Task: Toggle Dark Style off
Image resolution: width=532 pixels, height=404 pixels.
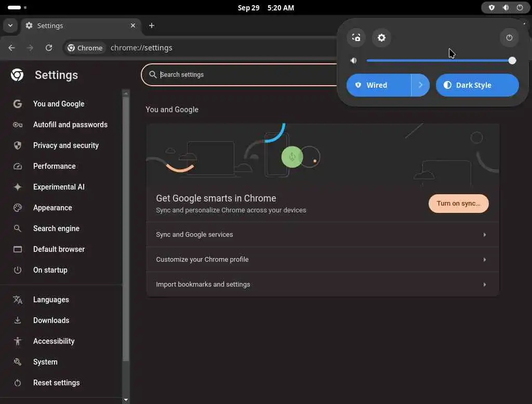Action: point(477,85)
